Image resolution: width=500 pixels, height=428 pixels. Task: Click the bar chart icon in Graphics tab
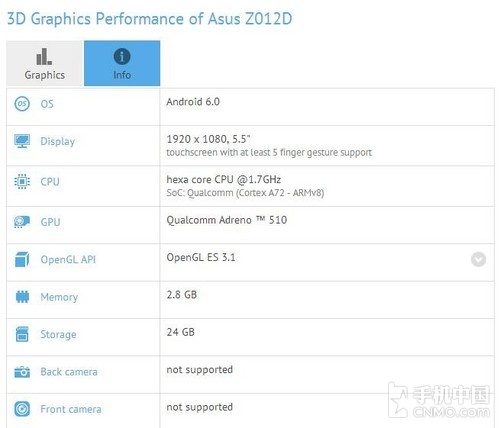pyautogui.click(x=44, y=56)
